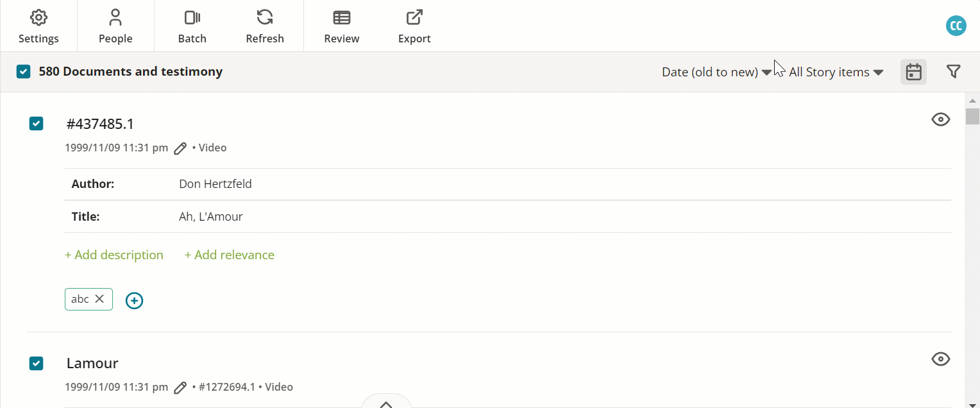Uncheck the 580 Documents select-all checkbox
980x408 pixels.
24,72
